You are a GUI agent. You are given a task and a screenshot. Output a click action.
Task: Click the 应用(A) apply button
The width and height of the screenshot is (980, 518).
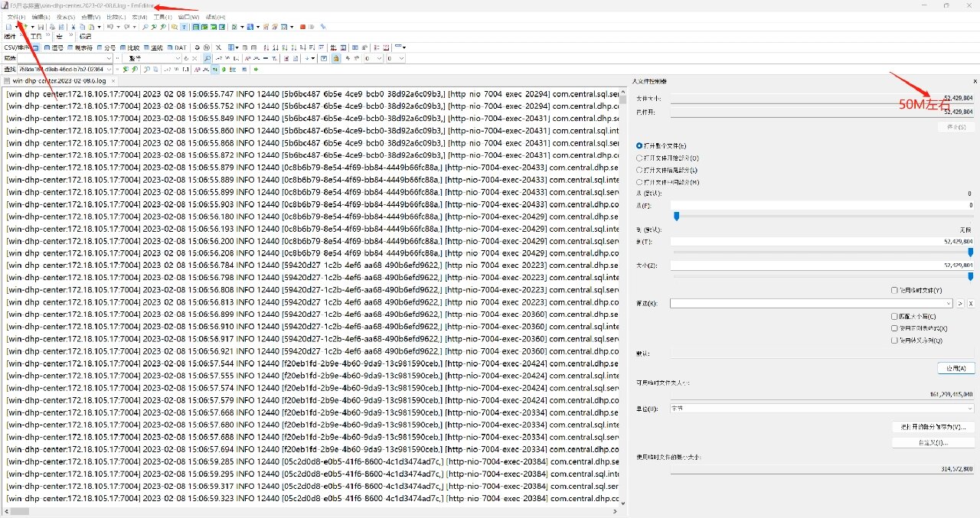[x=956, y=368]
